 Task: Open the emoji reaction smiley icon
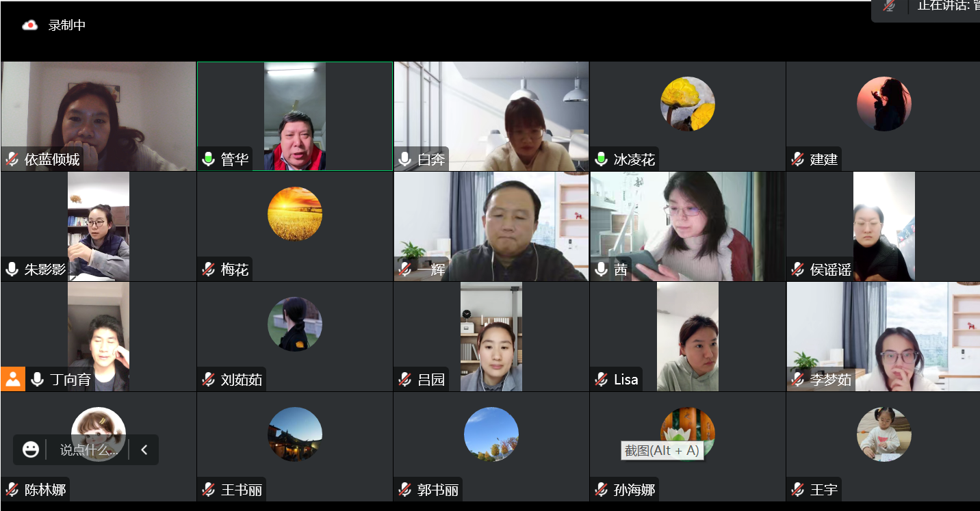click(x=31, y=449)
